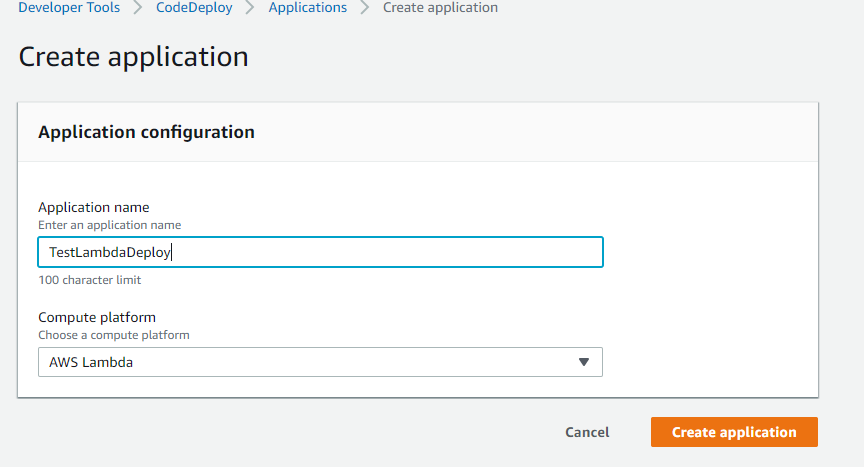The width and height of the screenshot is (864, 467).
Task: Click the chevron after CodeDeploy breadcrumb
Action: [x=250, y=8]
